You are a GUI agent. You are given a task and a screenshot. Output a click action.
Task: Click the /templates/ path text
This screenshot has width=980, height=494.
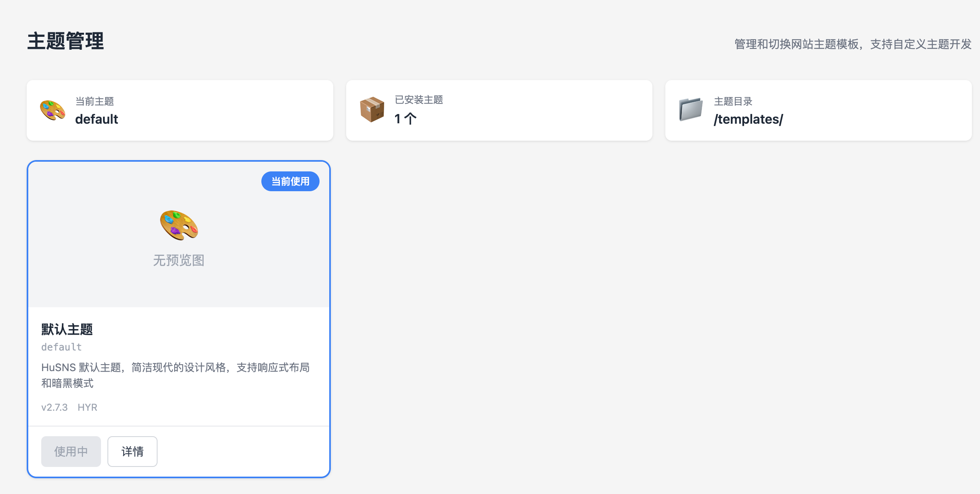coord(748,119)
